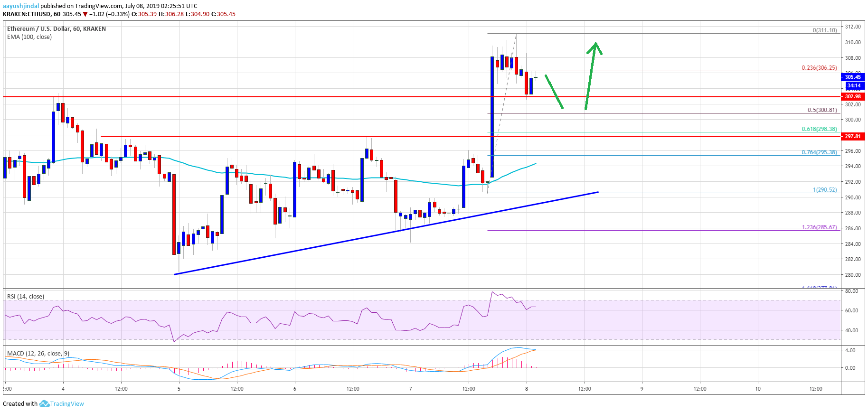This screenshot has height=412, width=868.
Task: Click Fibonacci level 0.5(300.81) label
Action: pos(822,110)
